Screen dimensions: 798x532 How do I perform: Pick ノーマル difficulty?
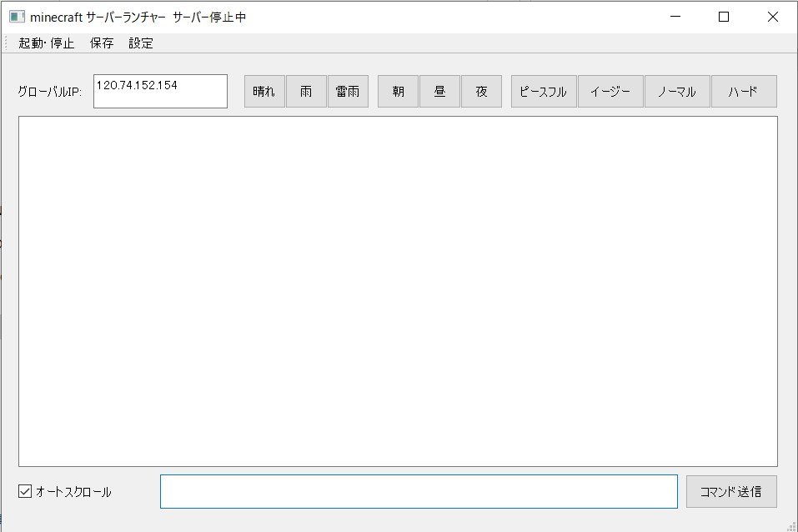(677, 92)
